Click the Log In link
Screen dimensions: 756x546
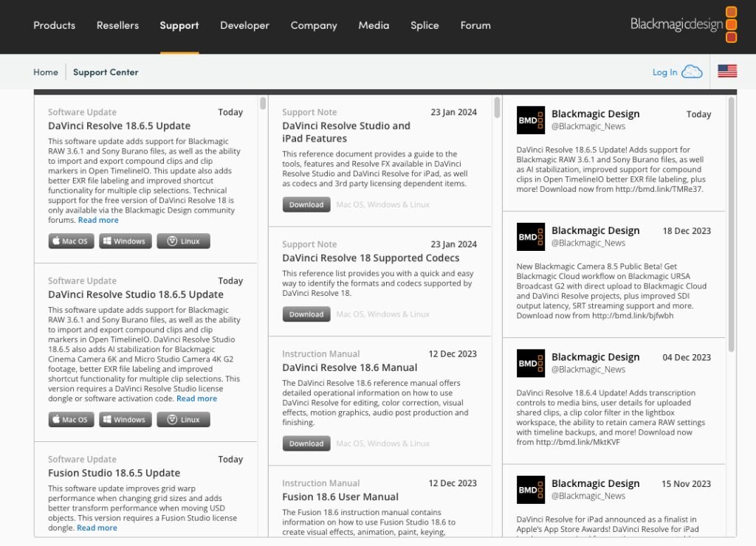click(x=665, y=72)
